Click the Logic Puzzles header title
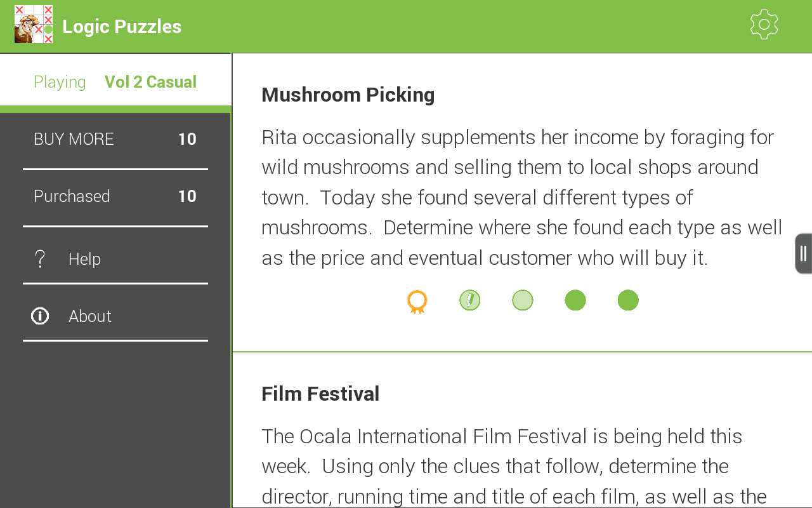 tap(122, 27)
